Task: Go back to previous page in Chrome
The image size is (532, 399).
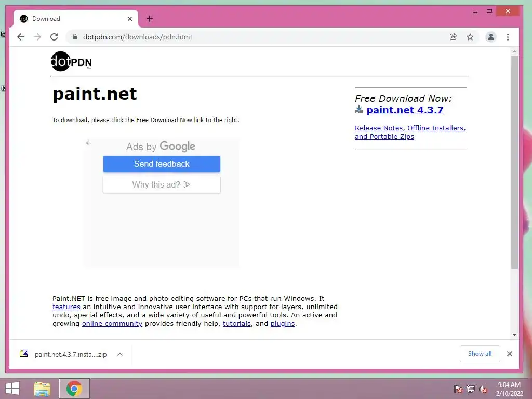Action: [21, 37]
